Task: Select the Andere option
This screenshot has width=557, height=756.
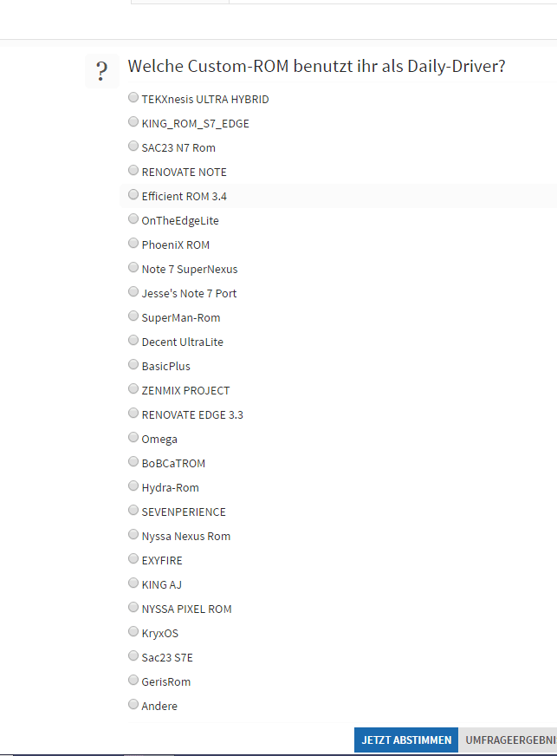Action: (x=133, y=704)
